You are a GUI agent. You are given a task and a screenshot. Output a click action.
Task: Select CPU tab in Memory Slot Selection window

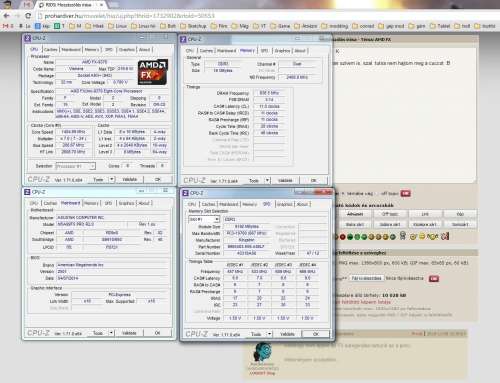click(192, 204)
